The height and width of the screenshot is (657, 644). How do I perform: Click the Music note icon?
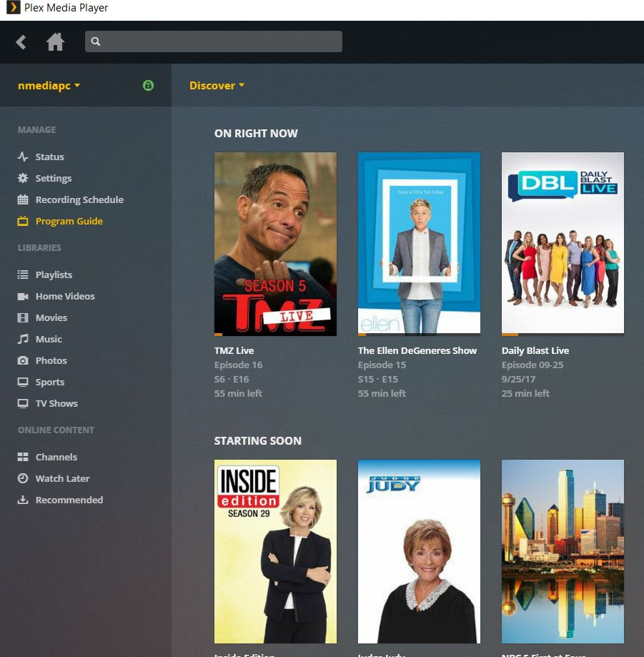tap(23, 339)
